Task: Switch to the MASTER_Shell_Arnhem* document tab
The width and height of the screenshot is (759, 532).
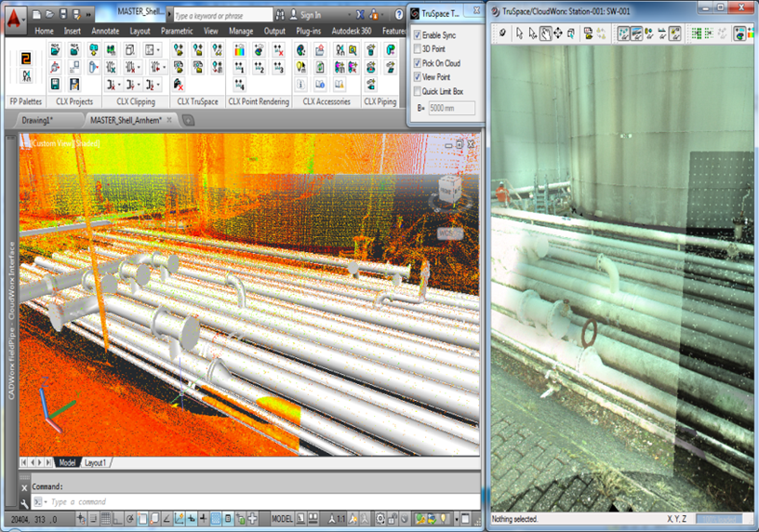Action: 126,120
